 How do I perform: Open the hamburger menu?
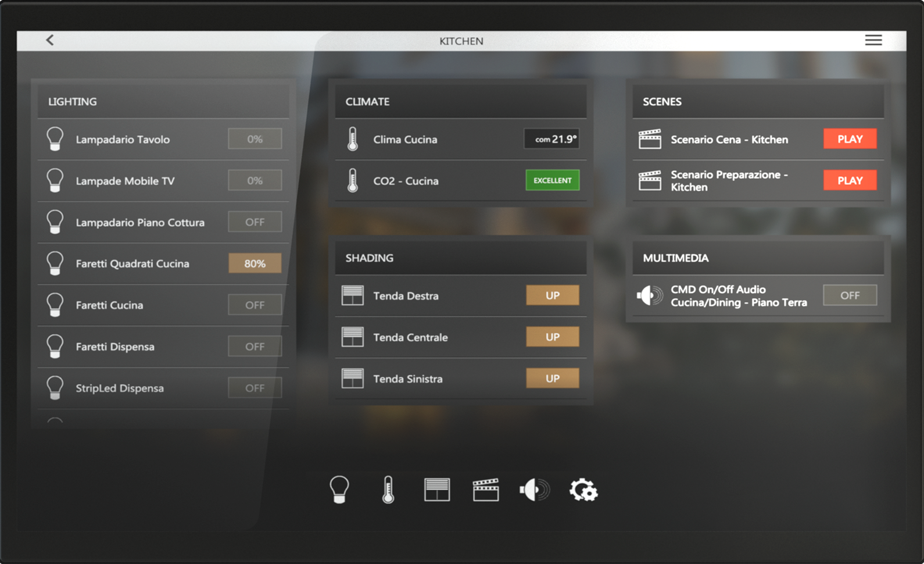point(873,40)
